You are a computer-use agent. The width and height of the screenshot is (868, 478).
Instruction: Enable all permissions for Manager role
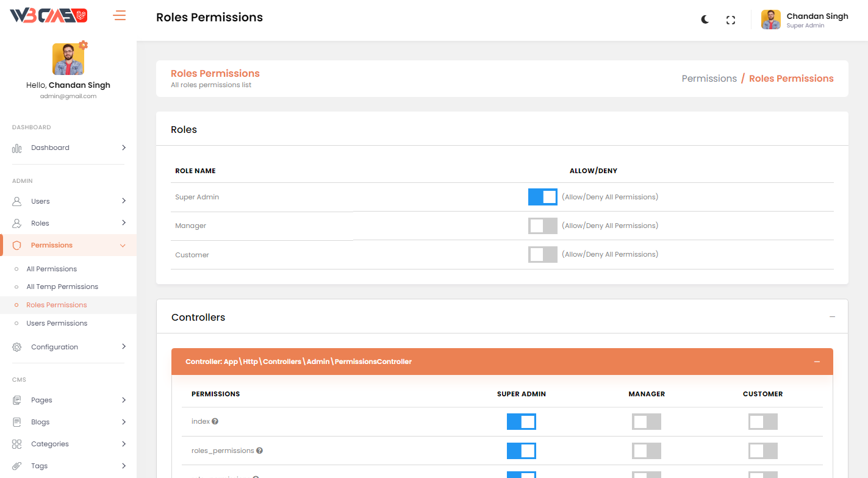tap(542, 226)
